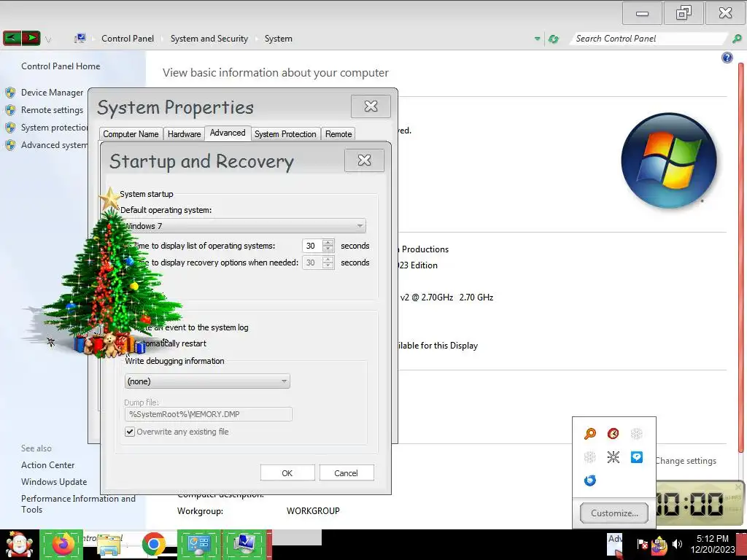Close the Startup and Recovery dialog
The image size is (747, 560).
pos(364,160)
